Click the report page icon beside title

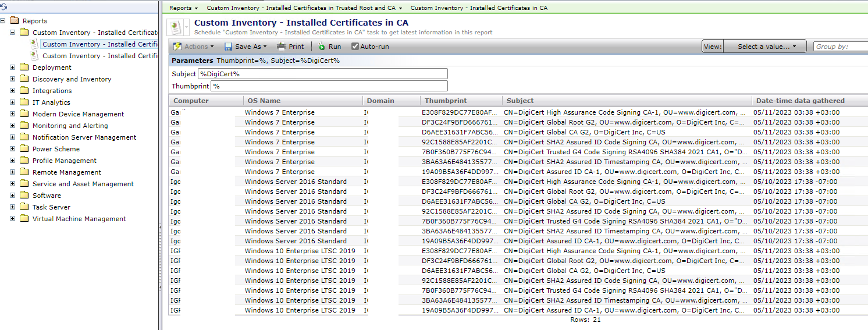pyautogui.click(x=175, y=27)
